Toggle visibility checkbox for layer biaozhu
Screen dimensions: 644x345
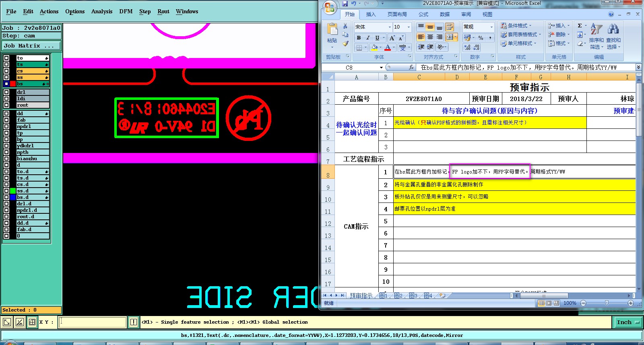click(x=6, y=159)
